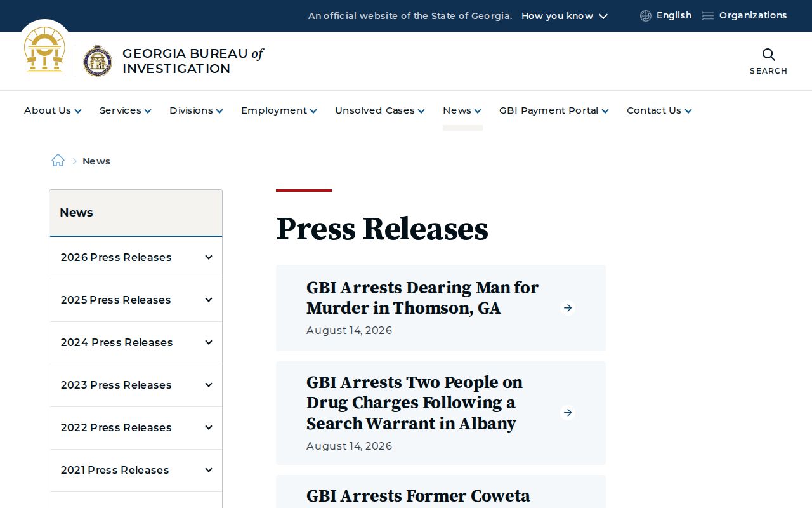Select English language option
812x508 pixels.
[674, 15]
